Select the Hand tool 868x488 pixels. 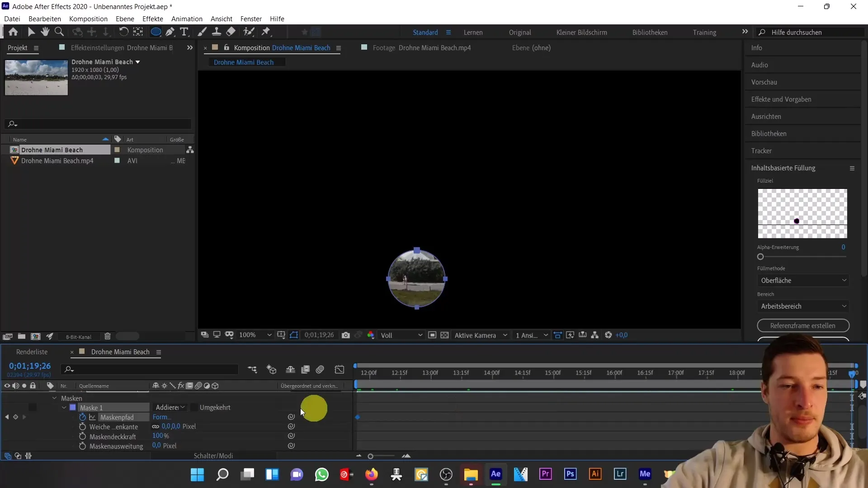(x=45, y=32)
